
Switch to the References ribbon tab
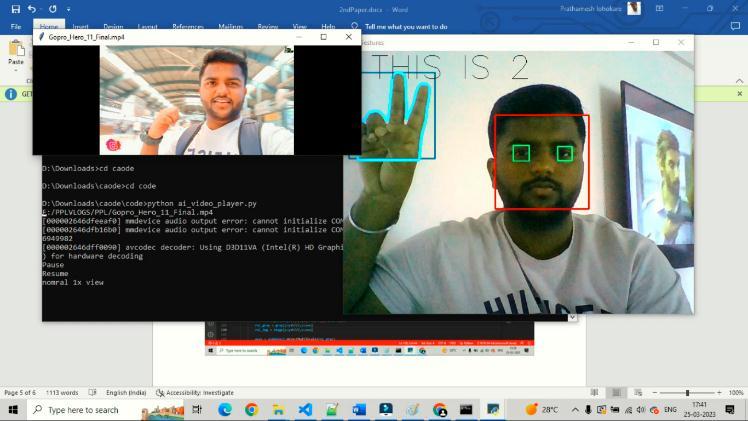[x=187, y=27]
